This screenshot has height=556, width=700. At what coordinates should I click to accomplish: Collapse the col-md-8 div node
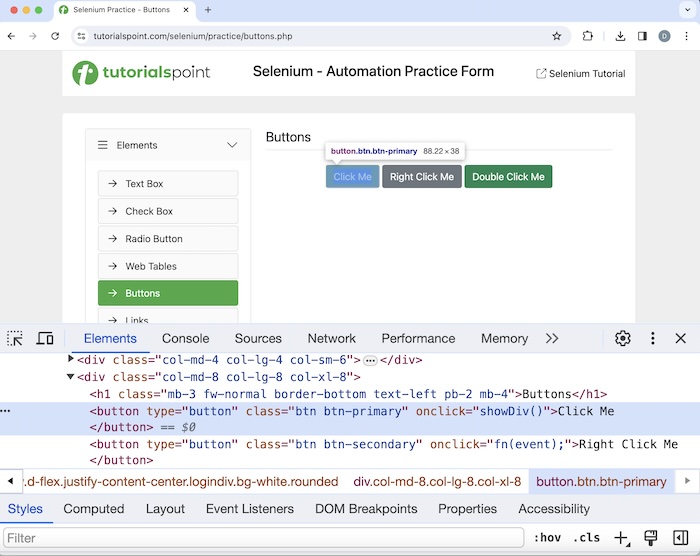[71, 377]
